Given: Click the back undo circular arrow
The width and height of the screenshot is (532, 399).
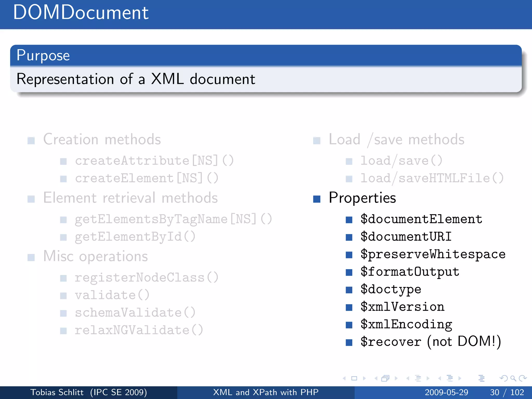Looking at the screenshot, I should click(x=504, y=378).
